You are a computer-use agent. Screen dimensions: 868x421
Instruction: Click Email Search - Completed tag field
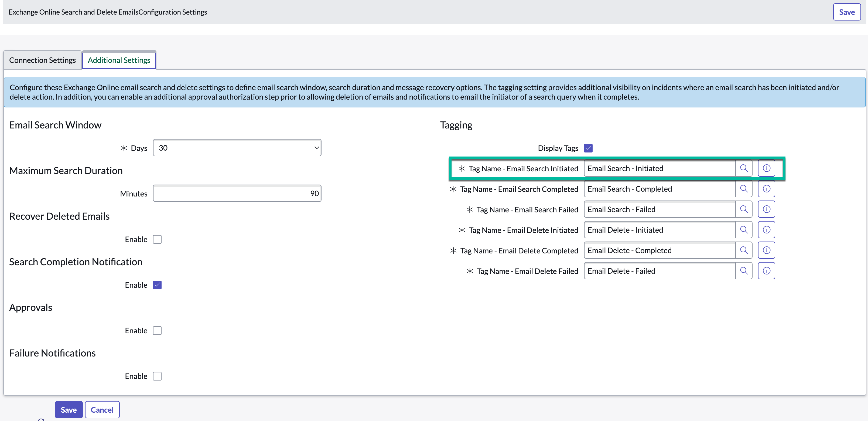pyautogui.click(x=659, y=189)
